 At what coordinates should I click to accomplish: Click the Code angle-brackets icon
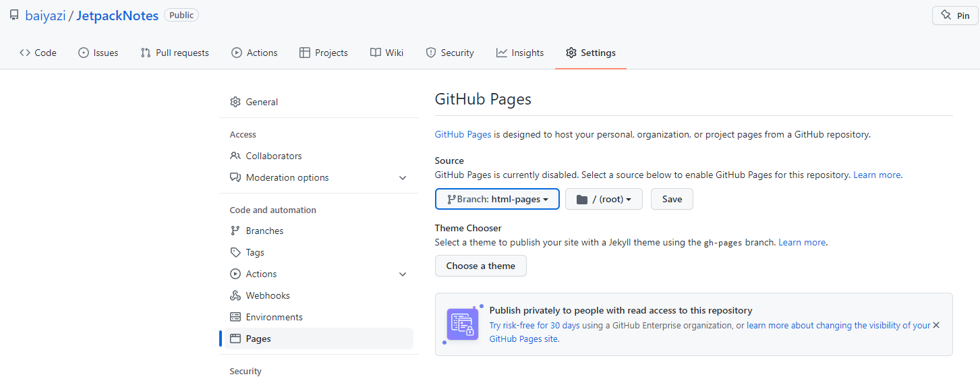pyautogui.click(x=25, y=53)
